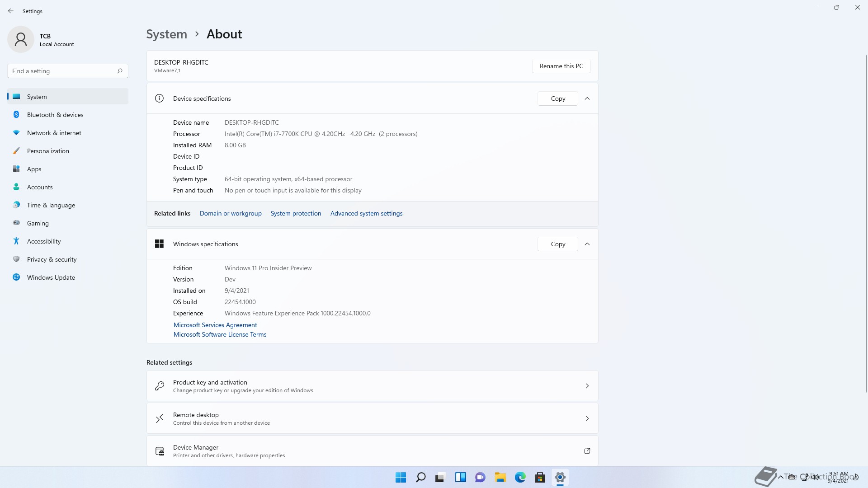Image resolution: width=868 pixels, height=488 pixels.
Task: Click the Intel Core i7-7700K processor text
Action: tap(321, 134)
